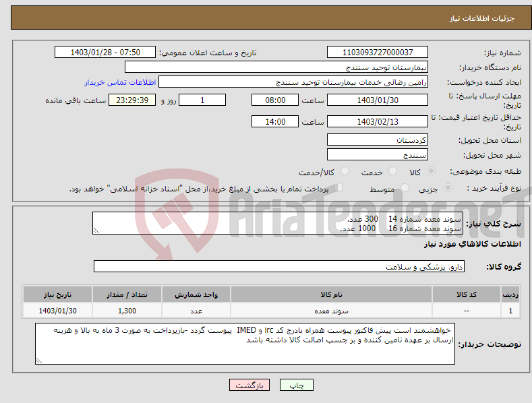Click the item code cell showing --
Image resolution: width=532 pixels, height=403 pixels.
click(467, 311)
